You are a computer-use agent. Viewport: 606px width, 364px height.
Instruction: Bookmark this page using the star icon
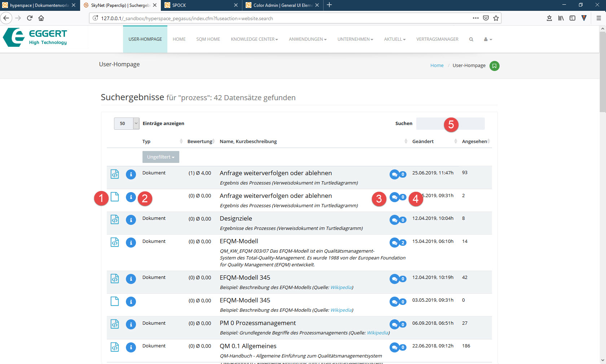click(x=496, y=18)
